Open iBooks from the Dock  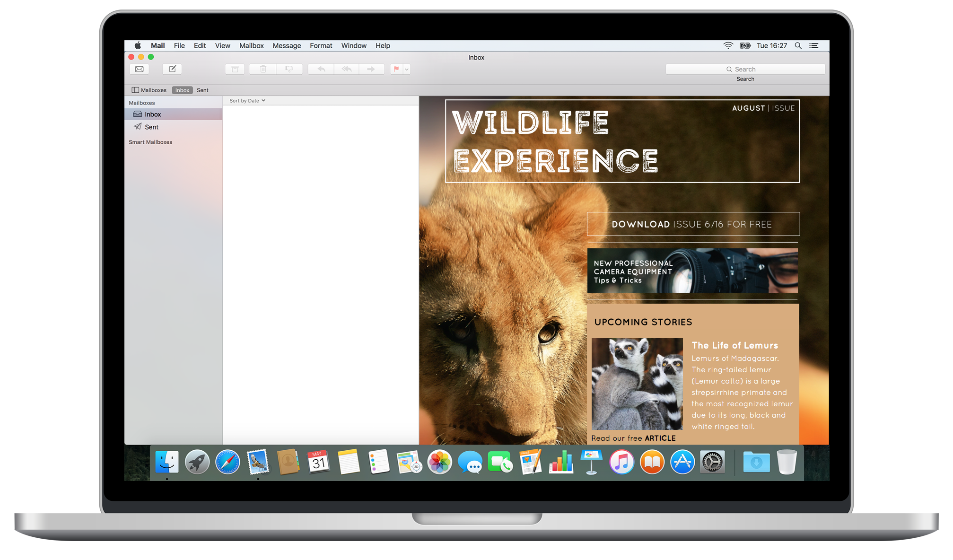tap(652, 462)
